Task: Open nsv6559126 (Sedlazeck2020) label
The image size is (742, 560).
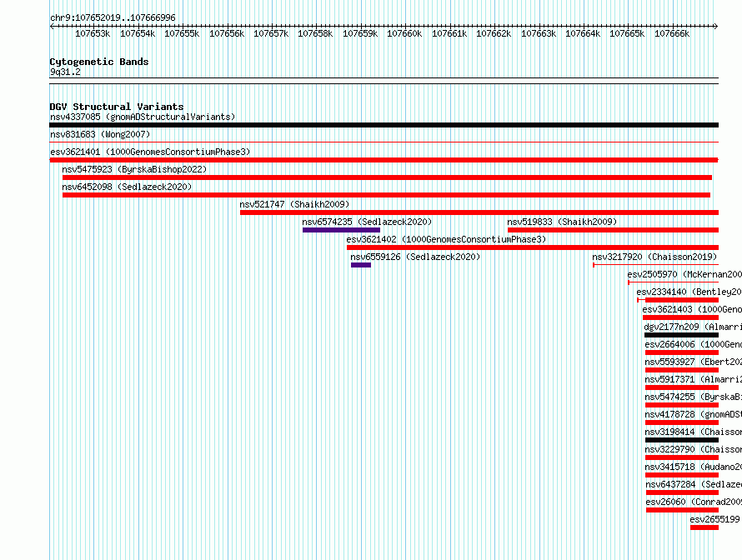Action: tap(415, 257)
